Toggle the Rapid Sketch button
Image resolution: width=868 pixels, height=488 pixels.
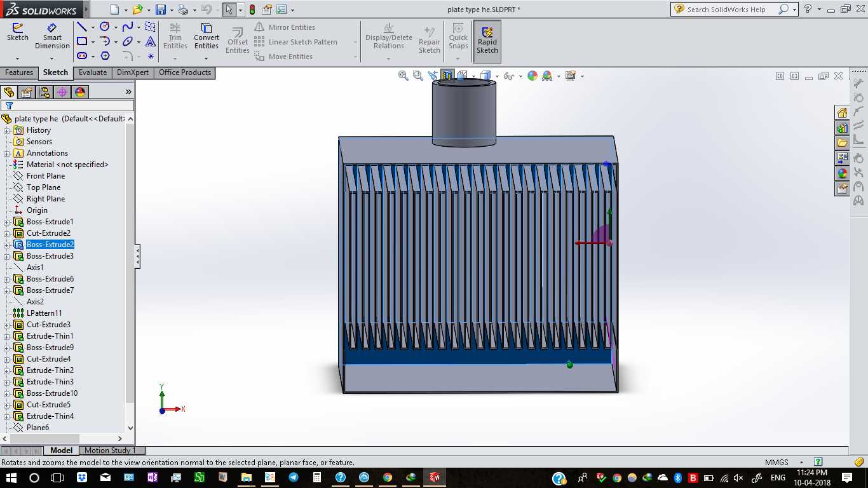487,41
